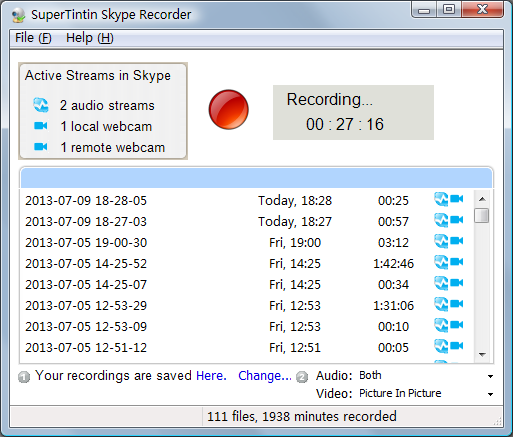Screen dimensions: 513x437
Task: Click video icon of 2013-07-09 18-27-03 recording
Action: click(457, 220)
